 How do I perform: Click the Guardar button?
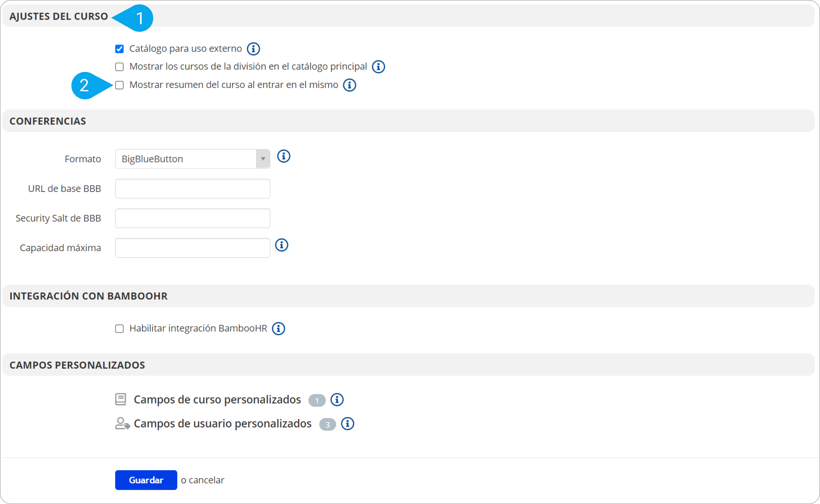click(x=146, y=480)
